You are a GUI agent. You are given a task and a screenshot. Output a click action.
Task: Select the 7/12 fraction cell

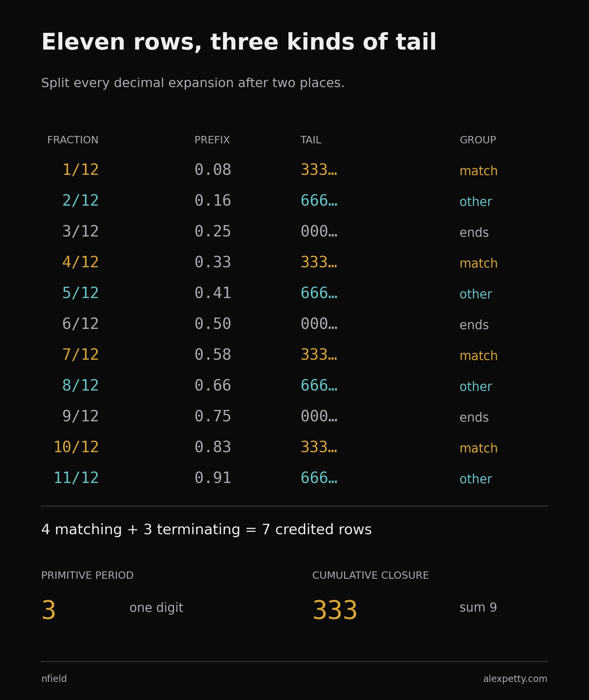[81, 355]
